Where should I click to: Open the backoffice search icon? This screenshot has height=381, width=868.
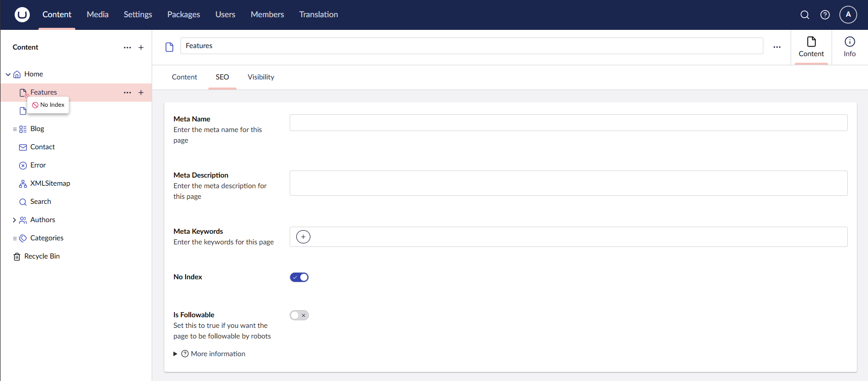[805, 15]
